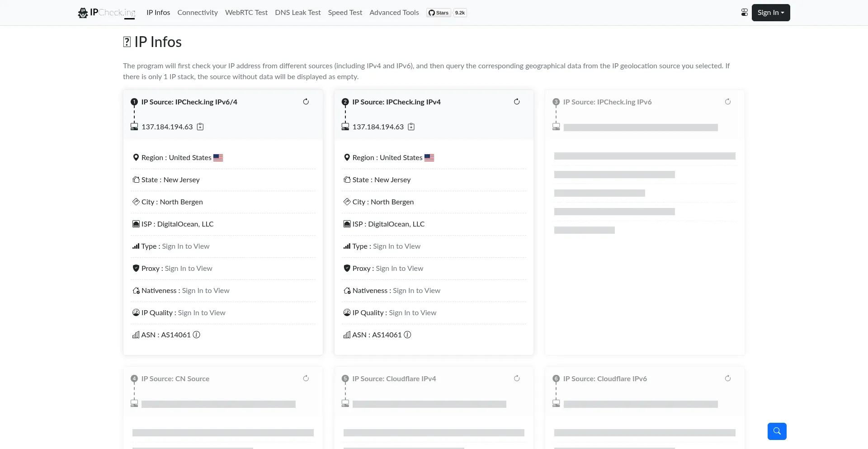Open the Connectivity nav item

point(198,13)
